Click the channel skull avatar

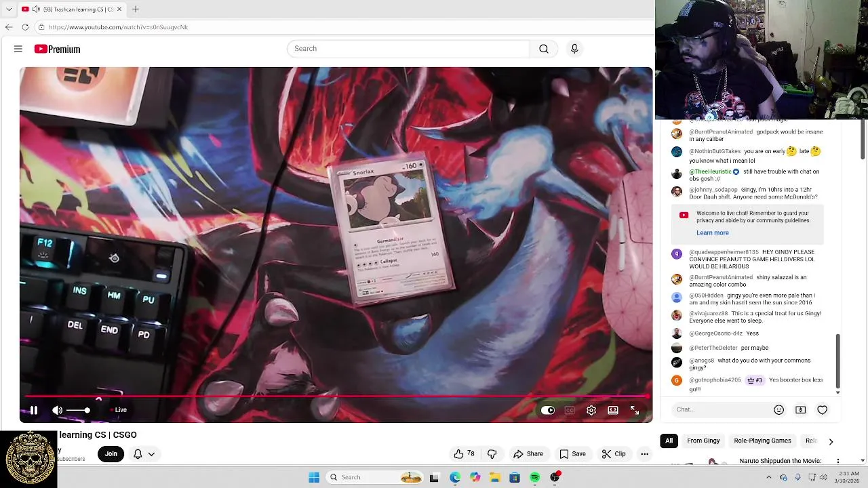29,459
